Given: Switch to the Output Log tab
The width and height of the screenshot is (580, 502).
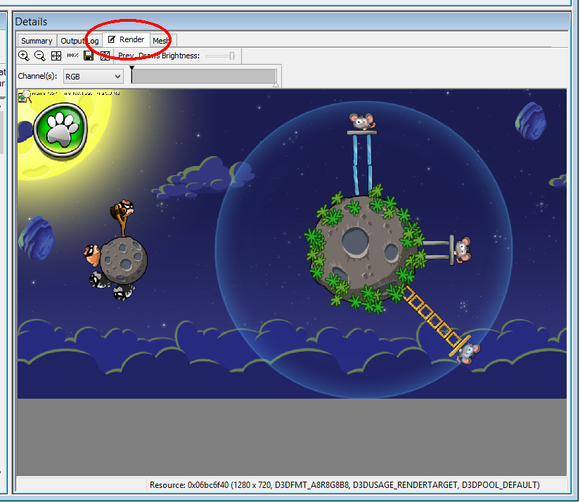Looking at the screenshot, I should 80,41.
